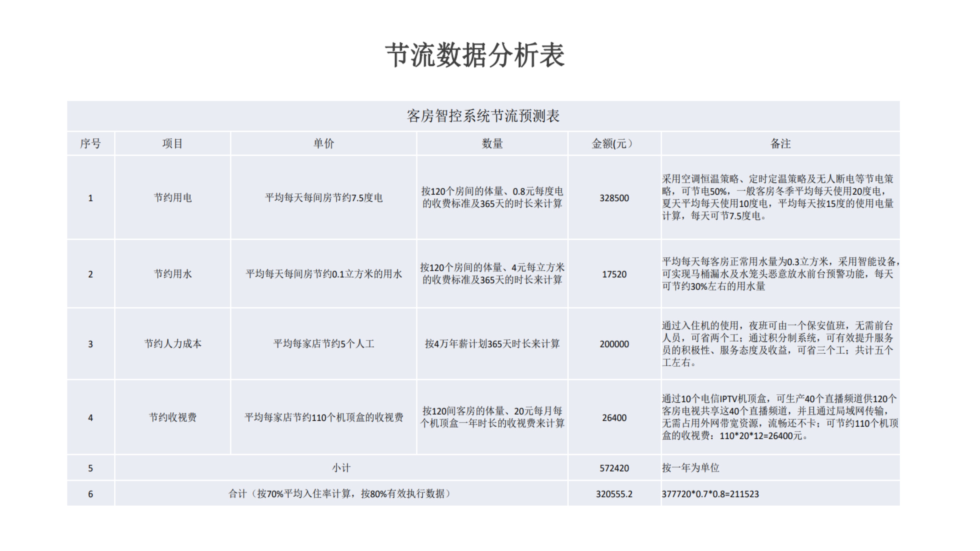Select the total amount 320555.2

[614, 494]
